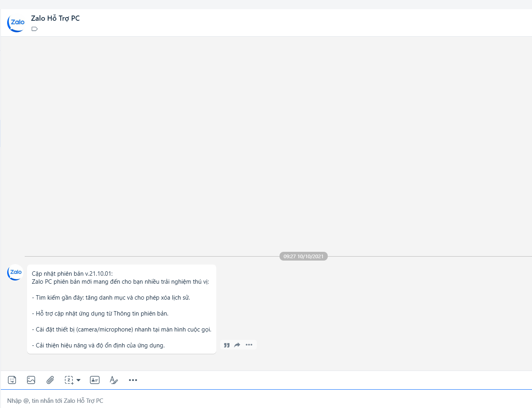Click the 'Cài đặt thiết bị' message line
Screen dimensions: 532x408
122,330
